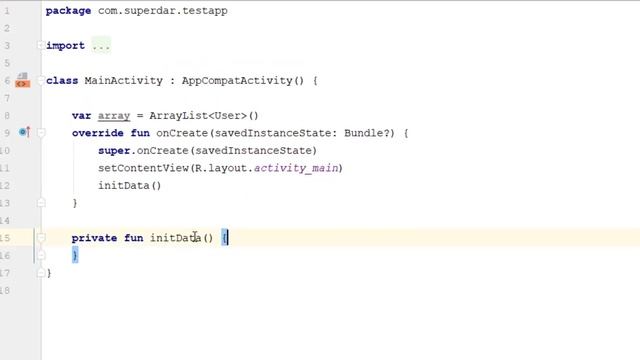This screenshot has height=360, width=640.
Task: Click the override marker icon beside onCreate
Action: (24, 132)
